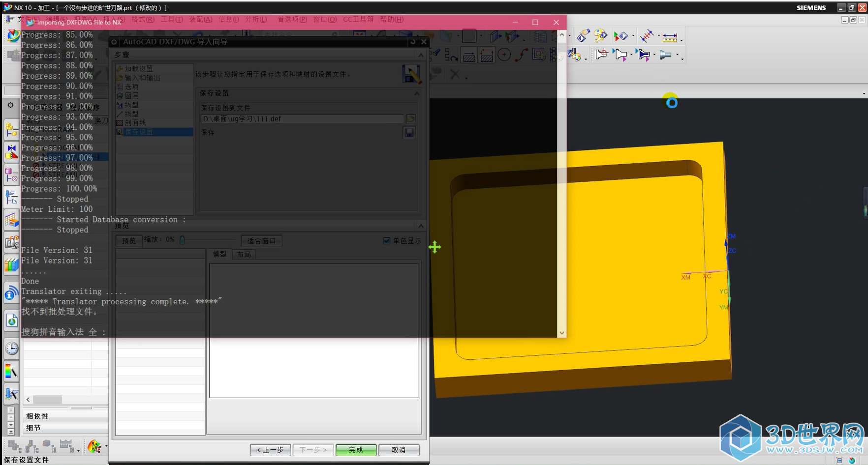The width and height of the screenshot is (868, 465).
Task: Open the rainbow color palette icon in the sidebar
Action: pos(11,371)
